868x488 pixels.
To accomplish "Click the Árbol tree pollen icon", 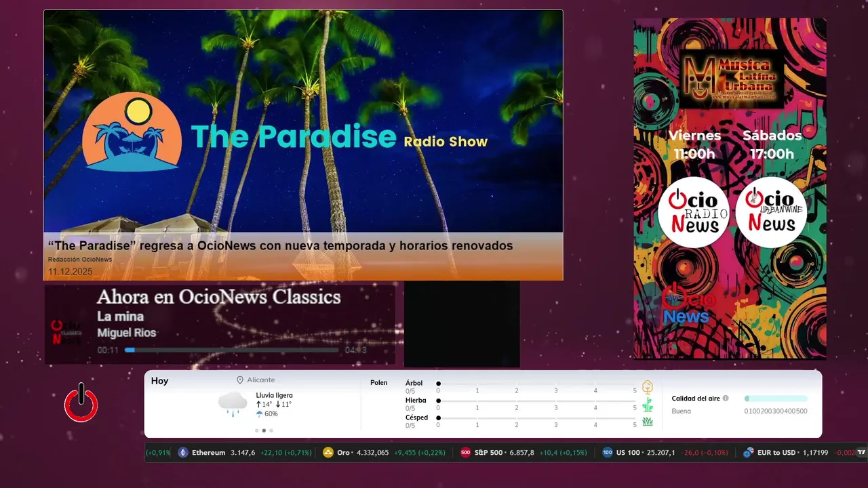I will coord(648,387).
